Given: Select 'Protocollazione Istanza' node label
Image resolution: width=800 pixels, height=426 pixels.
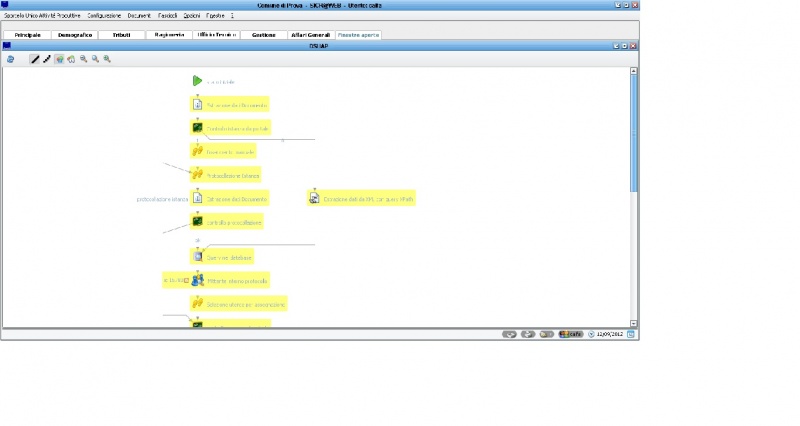Looking at the screenshot, I should tap(233, 176).
